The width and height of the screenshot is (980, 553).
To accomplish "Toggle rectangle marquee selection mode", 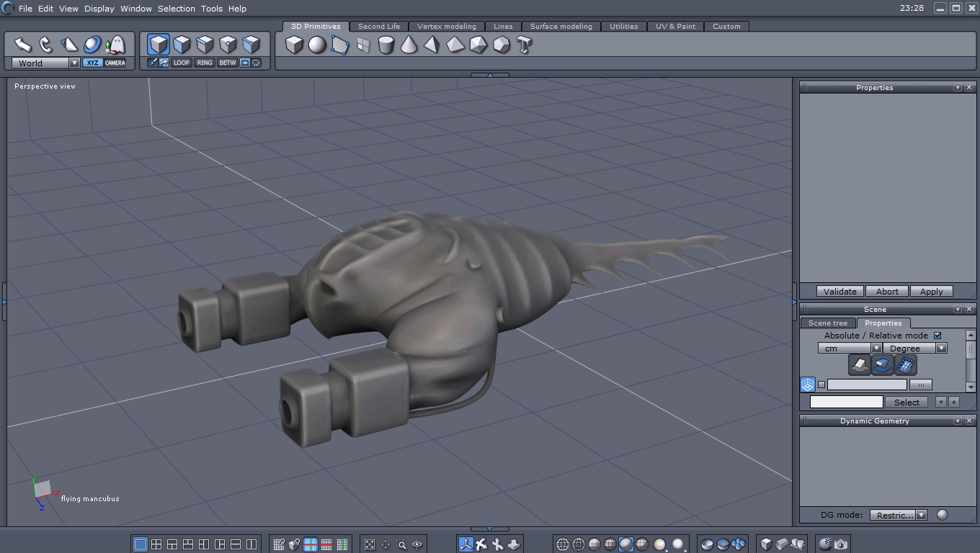I will (244, 63).
